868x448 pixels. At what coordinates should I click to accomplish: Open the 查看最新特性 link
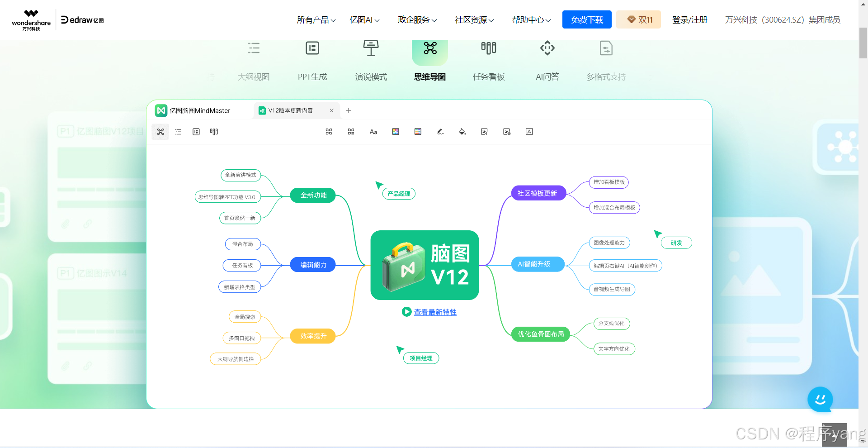(435, 312)
